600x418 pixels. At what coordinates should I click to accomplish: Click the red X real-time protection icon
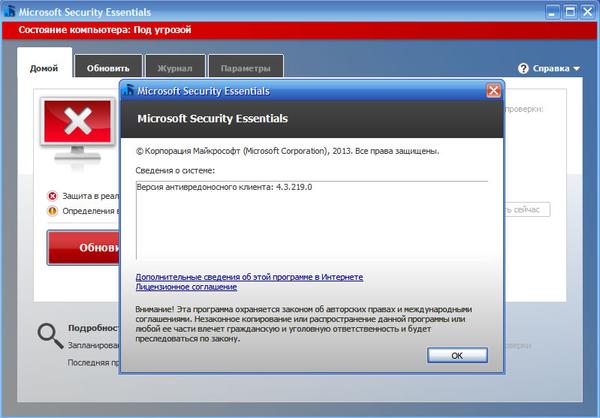point(52,196)
